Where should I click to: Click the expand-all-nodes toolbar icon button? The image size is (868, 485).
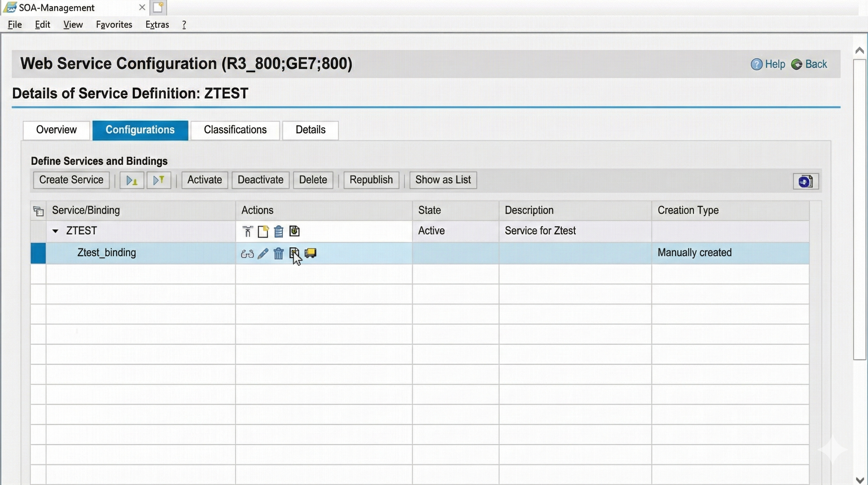(x=132, y=180)
